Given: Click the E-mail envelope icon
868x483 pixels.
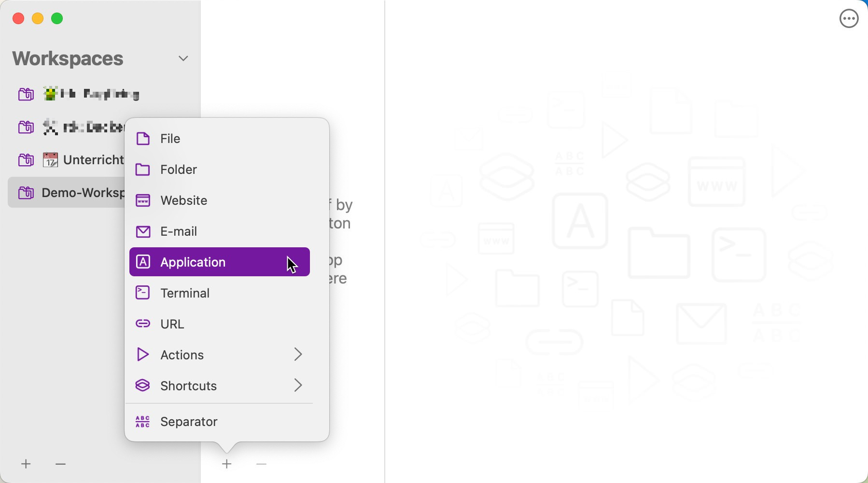Looking at the screenshot, I should (x=143, y=231).
